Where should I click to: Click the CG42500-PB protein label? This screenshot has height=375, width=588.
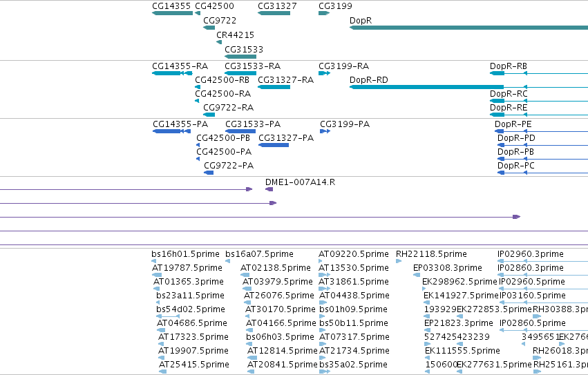[223, 138]
